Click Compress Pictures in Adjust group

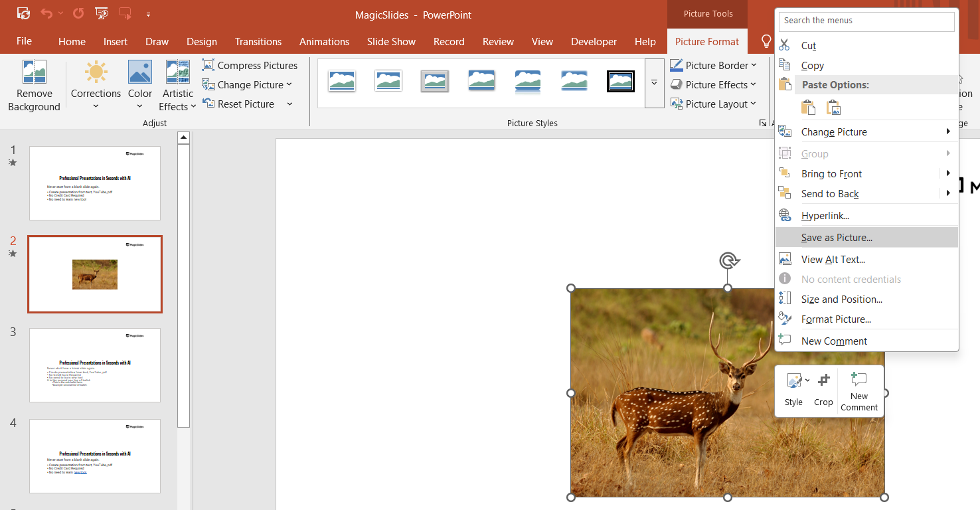[250, 65]
